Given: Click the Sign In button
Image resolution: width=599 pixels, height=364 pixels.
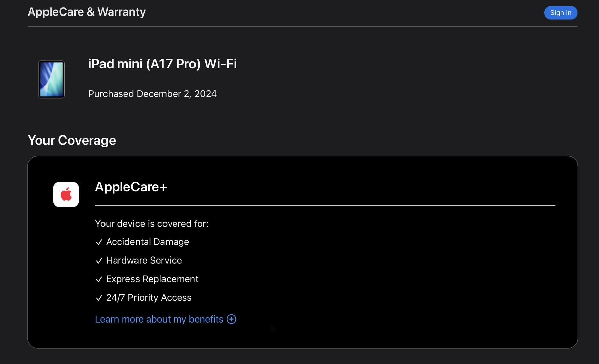Looking at the screenshot, I should coord(561,13).
